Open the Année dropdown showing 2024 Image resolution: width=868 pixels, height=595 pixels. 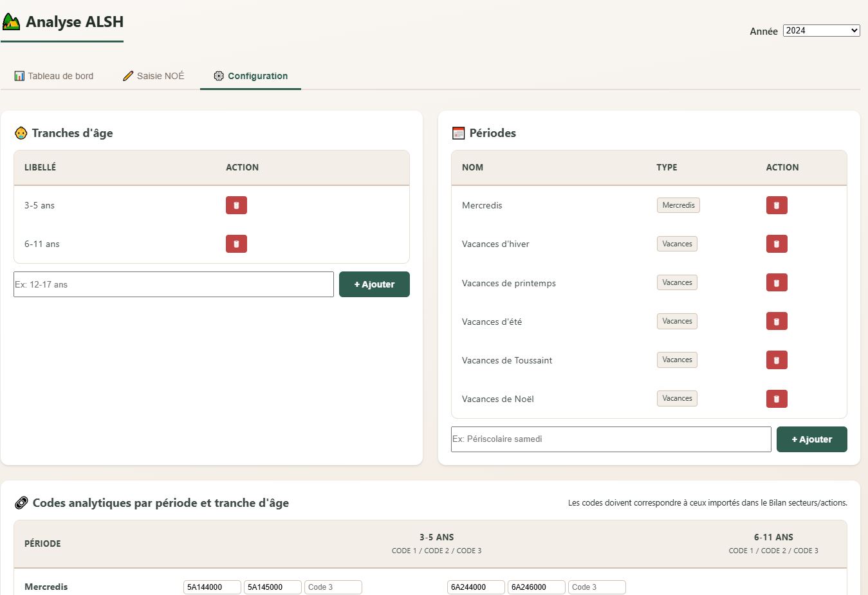pos(821,30)
